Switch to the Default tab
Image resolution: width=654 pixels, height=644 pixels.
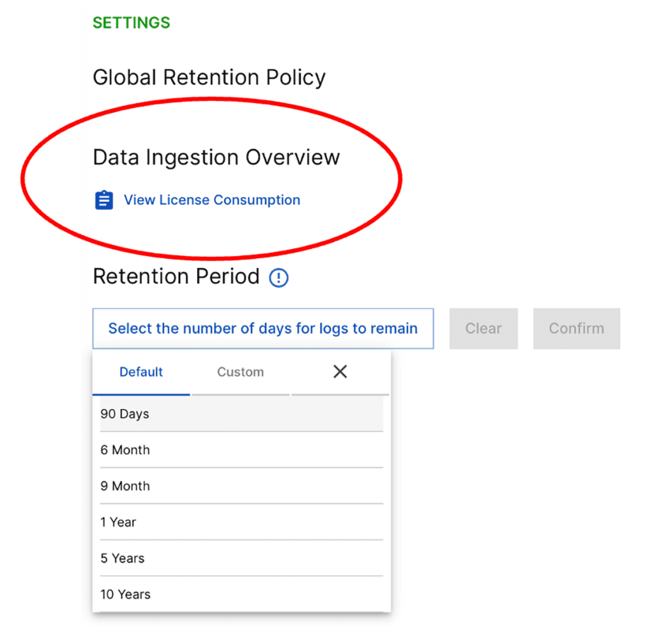(x=141, y=372)
